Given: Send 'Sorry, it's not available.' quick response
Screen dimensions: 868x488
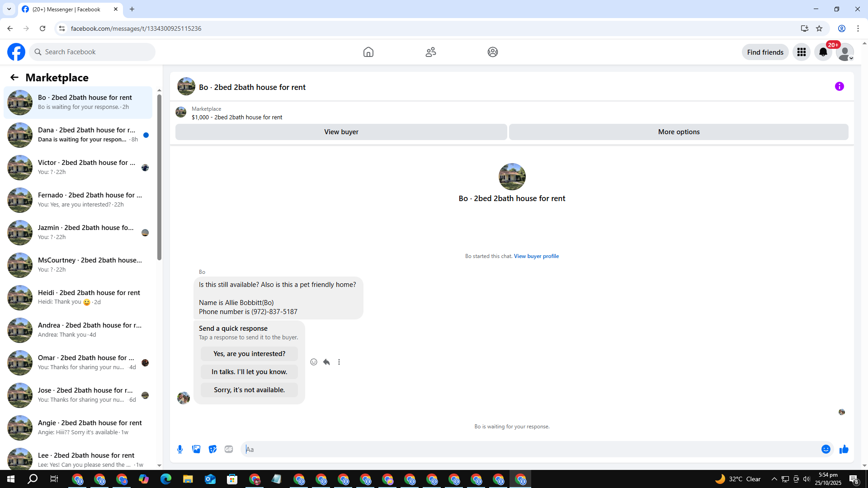Looking at the screenshot, I should point(249,390).
